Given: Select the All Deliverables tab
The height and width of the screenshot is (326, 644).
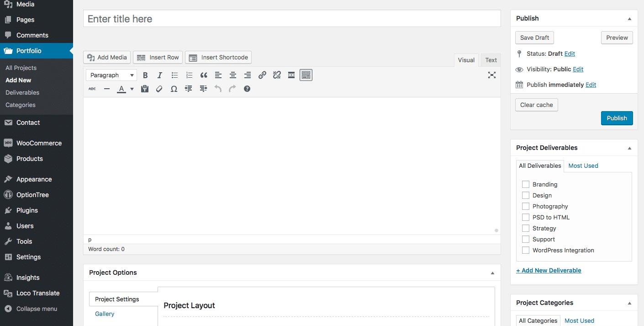Looking at the screenshot, I should (x=540, y=166).
